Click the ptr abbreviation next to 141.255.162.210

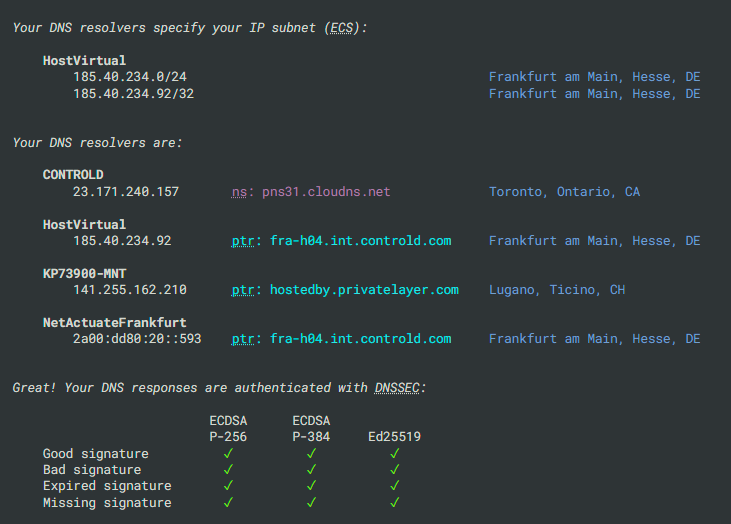coord(243,290)
